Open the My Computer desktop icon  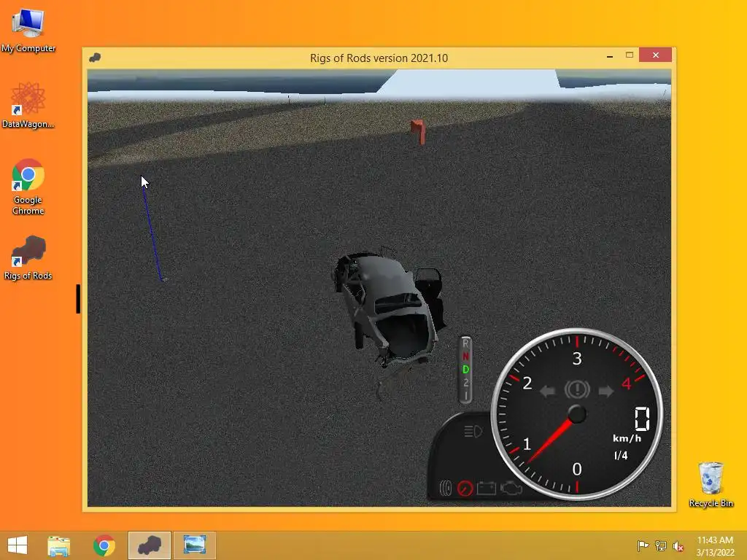tap(28, 31)
